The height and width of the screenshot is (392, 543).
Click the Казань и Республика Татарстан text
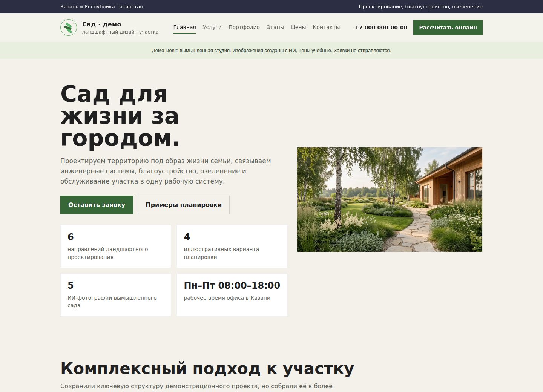pyautogui.click(x=102, y=6)
